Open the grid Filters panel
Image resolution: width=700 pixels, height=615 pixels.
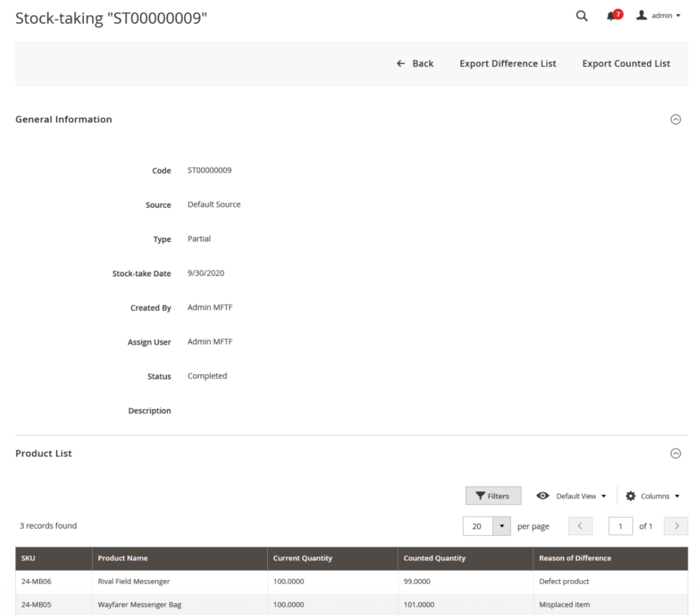(x=493, y=495)
